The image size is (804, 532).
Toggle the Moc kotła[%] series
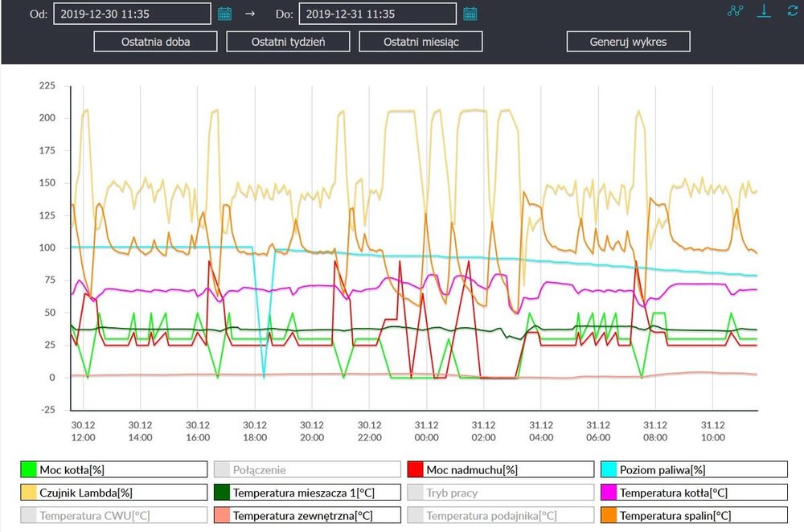(112, 469)
